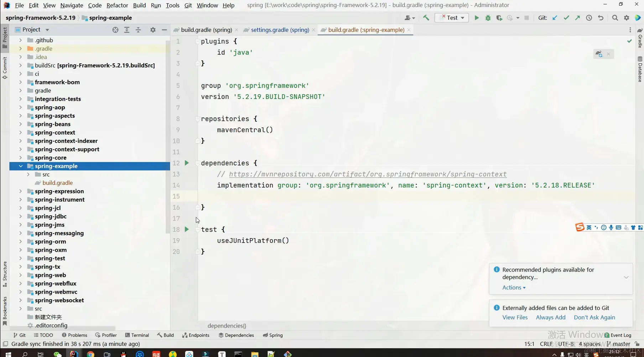The width and height of the screenshot is (644, 357).
Task: Run the dependencies gutter arrow
Action: 187,163
